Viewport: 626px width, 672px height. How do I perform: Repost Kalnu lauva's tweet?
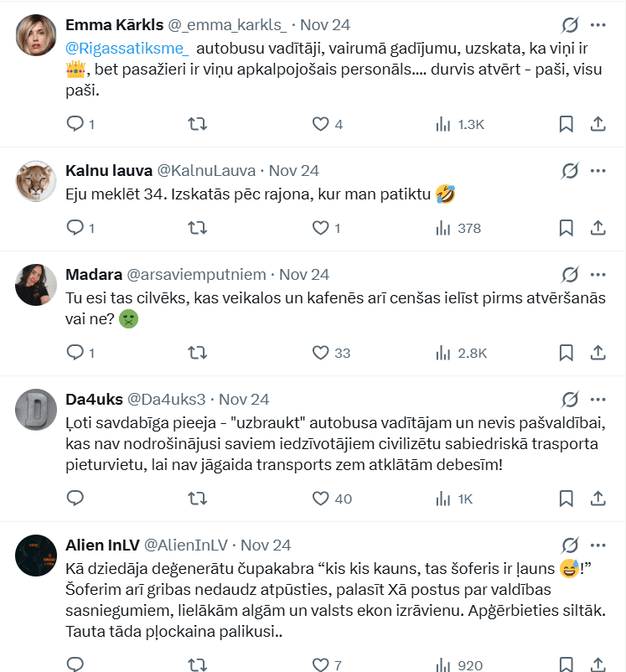[x=197, y=228]
